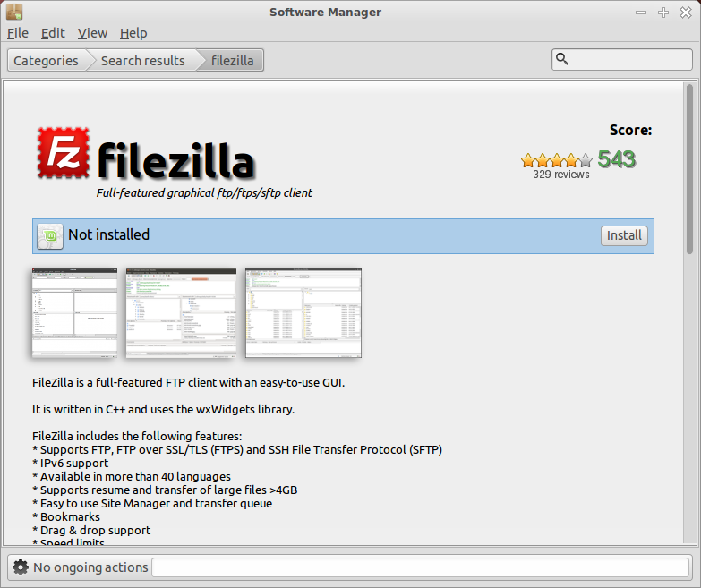The height and width of the screenshot is (588, 701).
Task: Open the View menu
Action: pos(92,33)
